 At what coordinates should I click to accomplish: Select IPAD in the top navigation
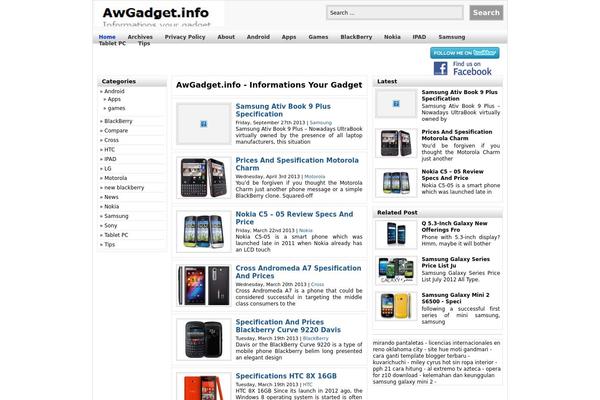point(419,37)
